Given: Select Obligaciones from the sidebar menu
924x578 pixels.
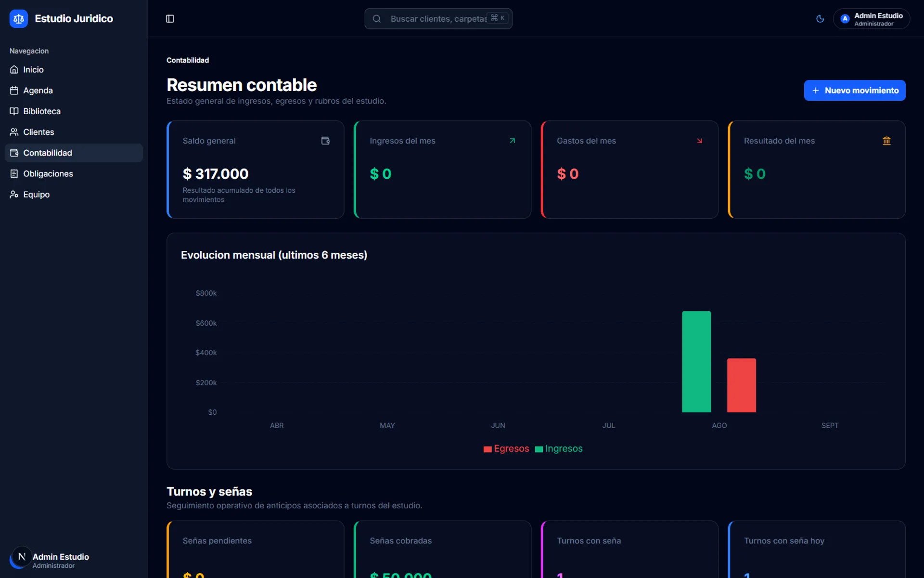Looking at the screenshot, I should 74,173.
